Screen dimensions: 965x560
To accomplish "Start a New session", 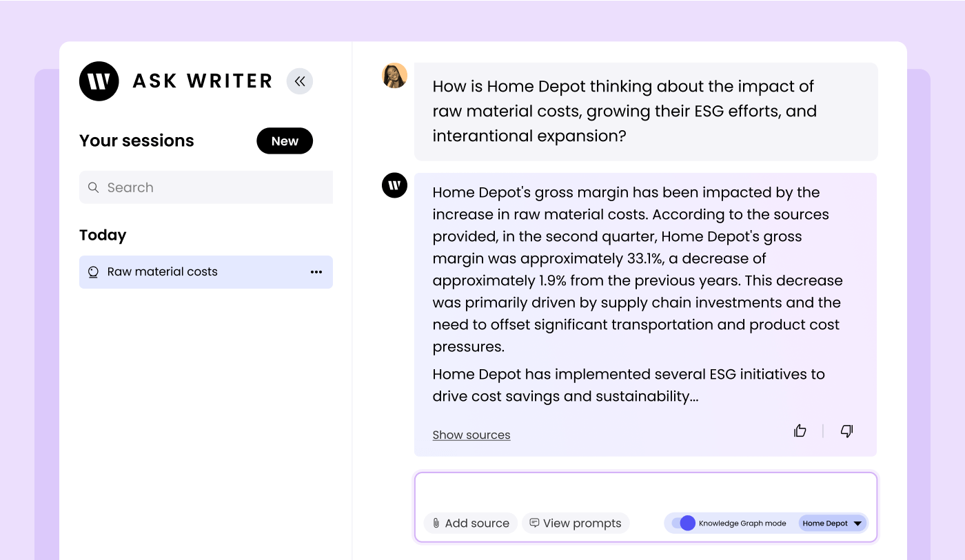I will 285,141.
